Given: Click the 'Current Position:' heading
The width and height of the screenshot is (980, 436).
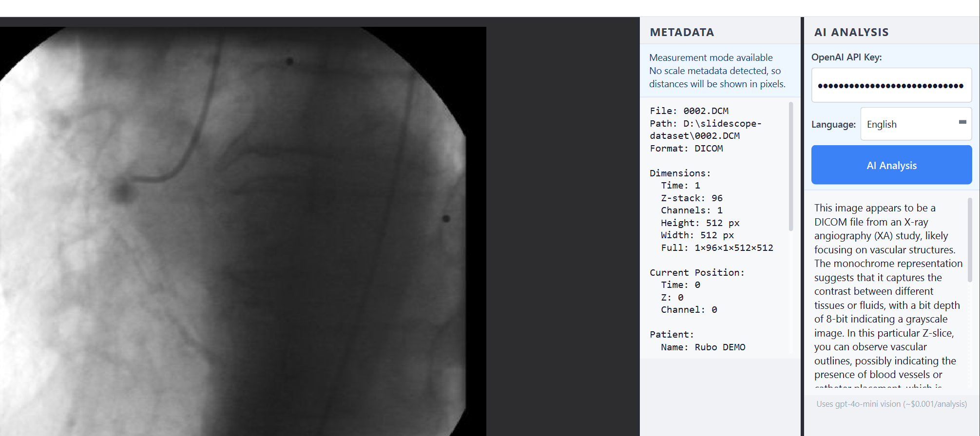Looking at the screenshot, I should [x=697, y=272].
